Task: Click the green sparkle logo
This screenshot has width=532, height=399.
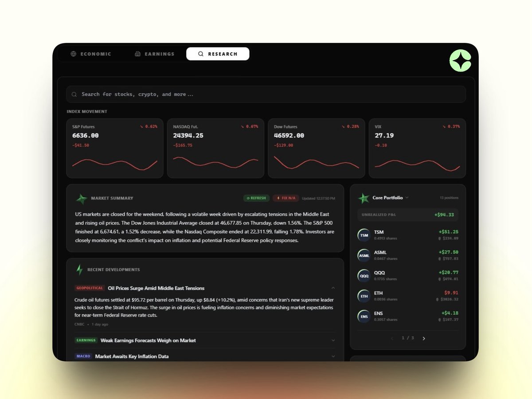Action: click(x=461, y=60)
